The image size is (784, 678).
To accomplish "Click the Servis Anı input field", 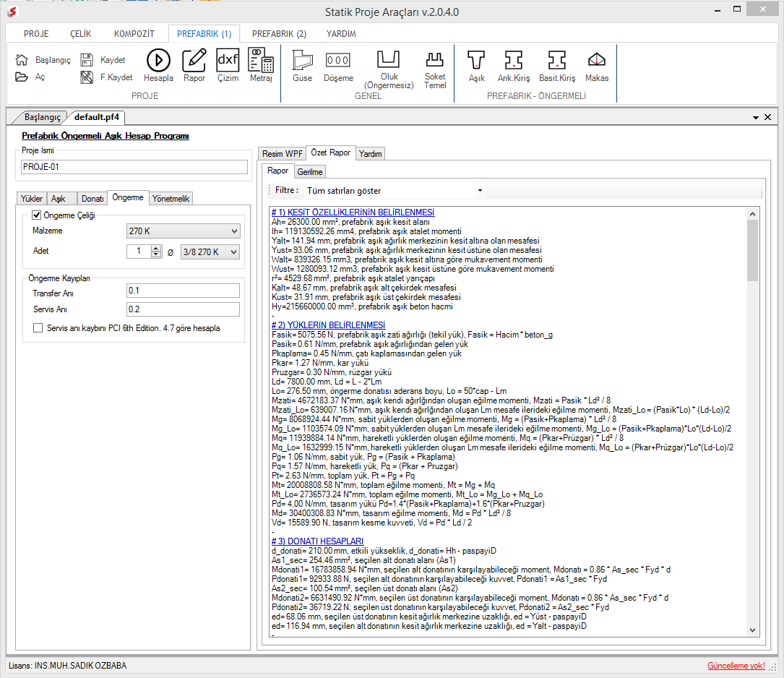I will click(183, 309).
